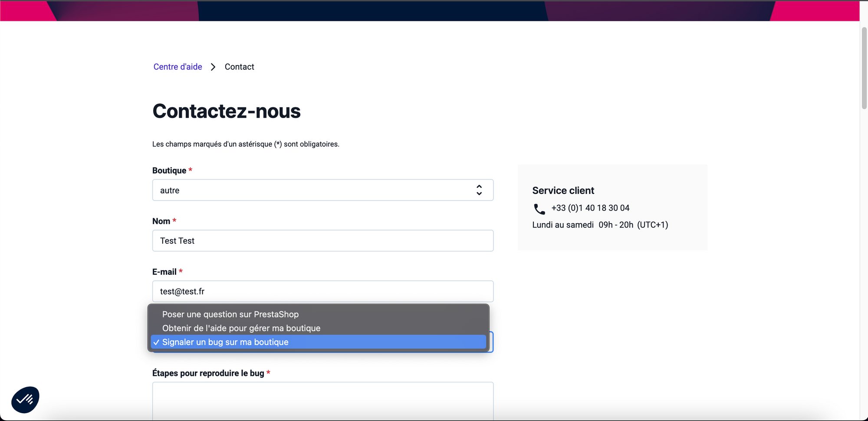
Task: Click the Nom field label
Action: 161,221
